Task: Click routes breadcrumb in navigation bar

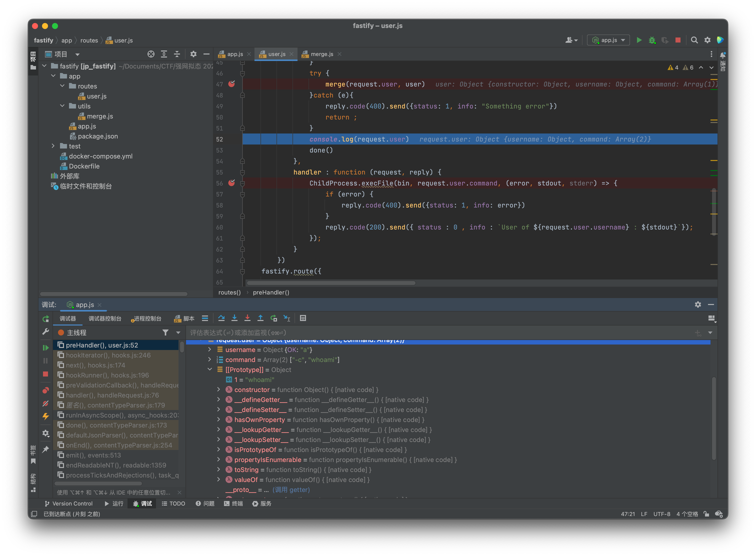Action: (x=89, y=40)
